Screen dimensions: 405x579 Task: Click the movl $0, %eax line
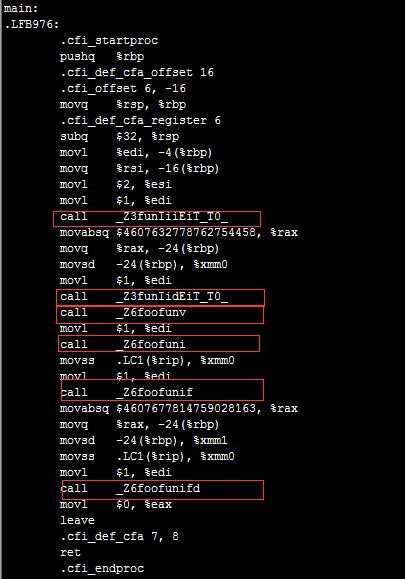coord(116,504)
